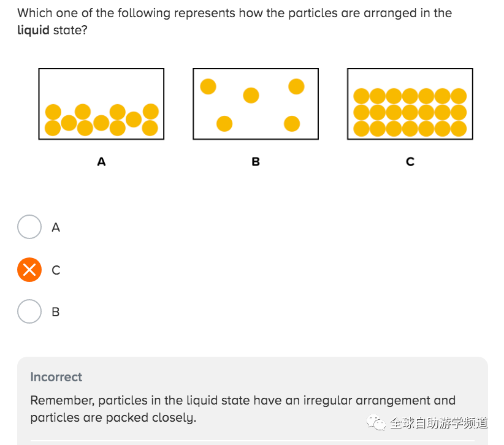Click the question text at the top
504x445 pixels.
235,21
